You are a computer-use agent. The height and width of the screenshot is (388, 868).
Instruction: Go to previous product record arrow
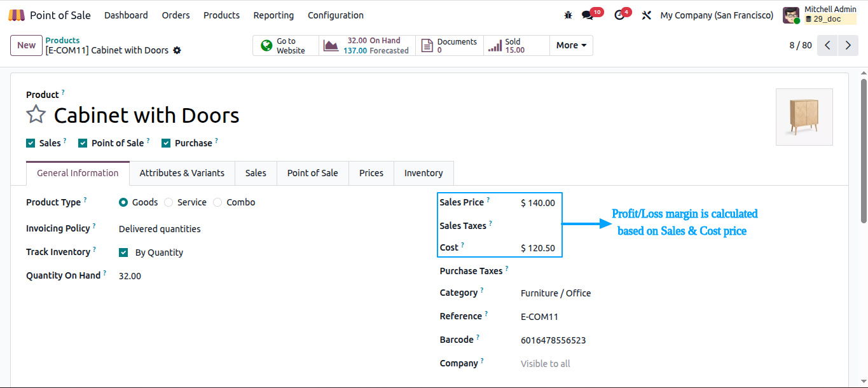[x=827, y=45]
